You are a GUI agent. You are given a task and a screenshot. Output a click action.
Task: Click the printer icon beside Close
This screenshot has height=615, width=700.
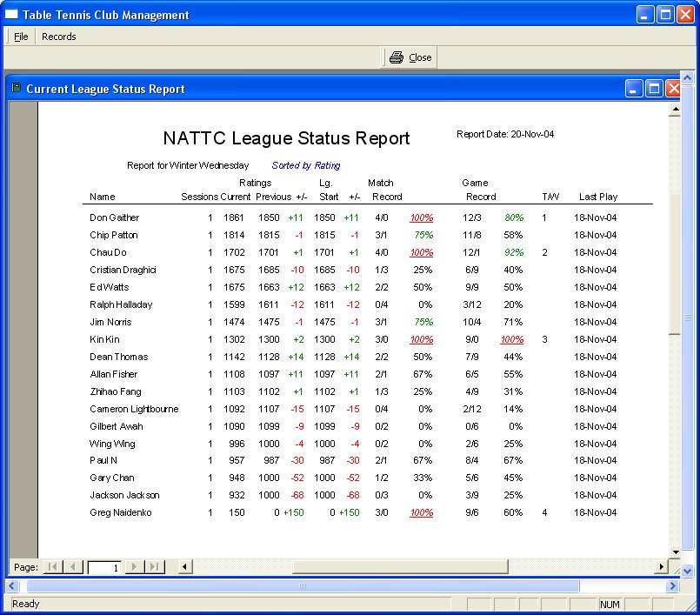point(396,57)
